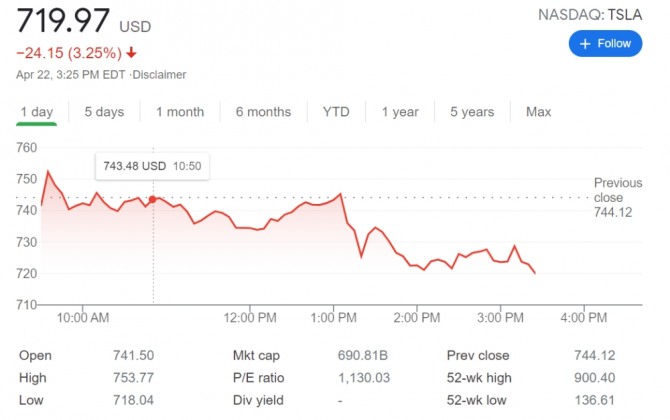
Task: Click the plus icon in Follow
Action: pos(585,44)
